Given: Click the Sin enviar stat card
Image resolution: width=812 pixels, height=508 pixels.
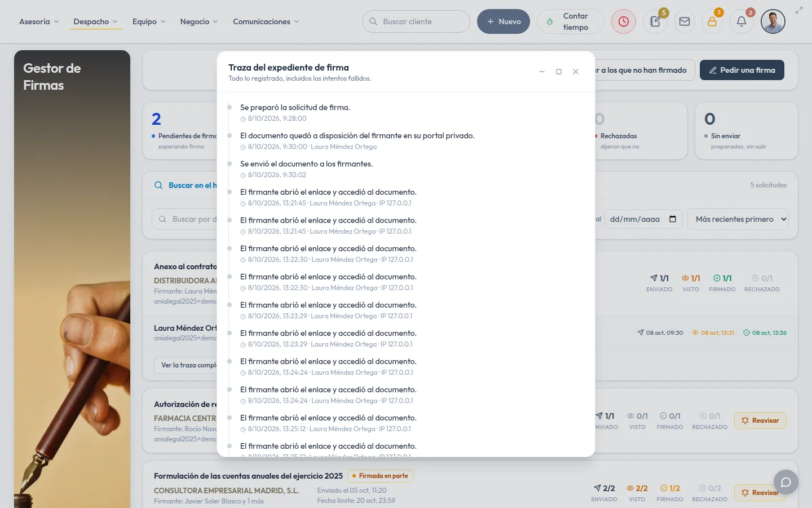Looking at the screenshot, I should (747, 130).
